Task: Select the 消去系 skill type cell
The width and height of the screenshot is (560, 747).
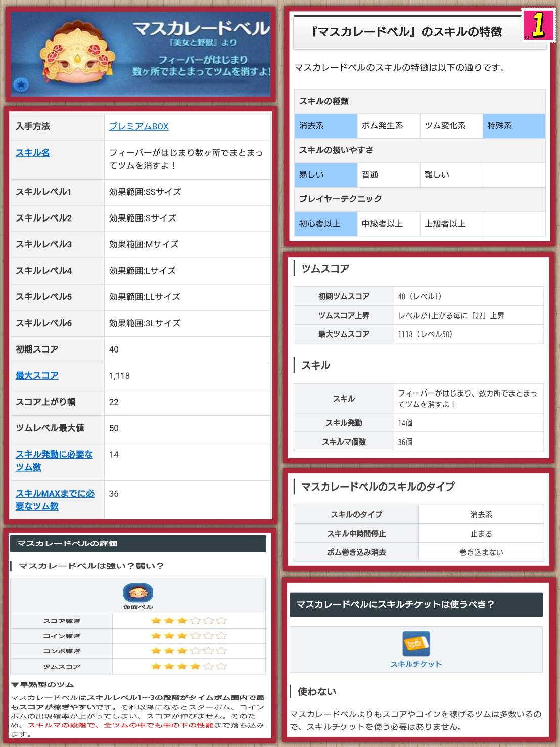Action: pyautogui.click(x=325, y=126)
